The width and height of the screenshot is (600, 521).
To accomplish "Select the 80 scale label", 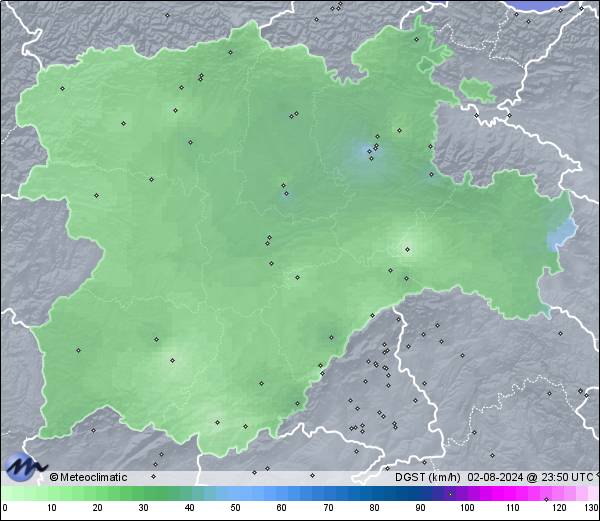I will (375, 508).
